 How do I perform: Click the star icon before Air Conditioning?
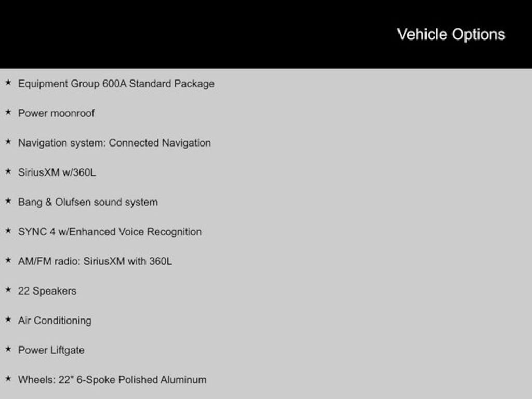pyautogui.click(x=8, y=320)
